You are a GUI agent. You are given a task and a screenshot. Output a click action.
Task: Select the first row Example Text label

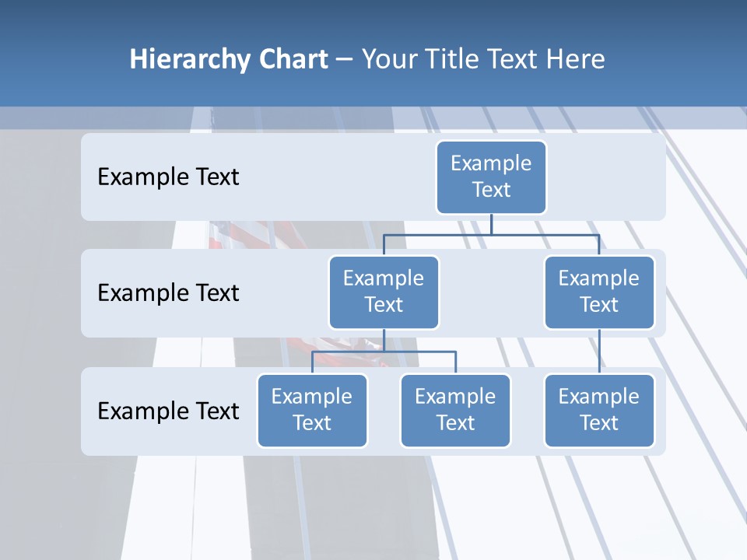(167, 177)
